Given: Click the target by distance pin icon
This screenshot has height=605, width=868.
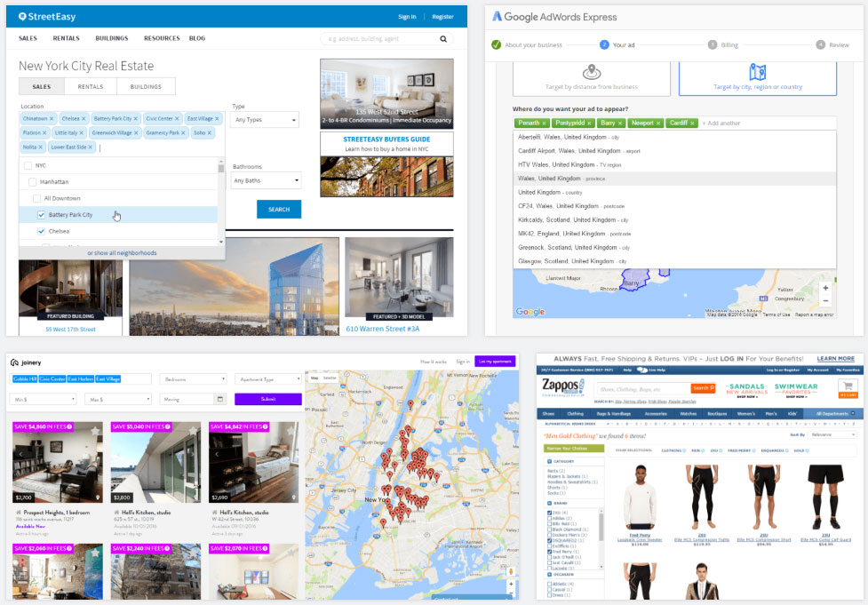Looking at the screenshot, I should (592, 72).
